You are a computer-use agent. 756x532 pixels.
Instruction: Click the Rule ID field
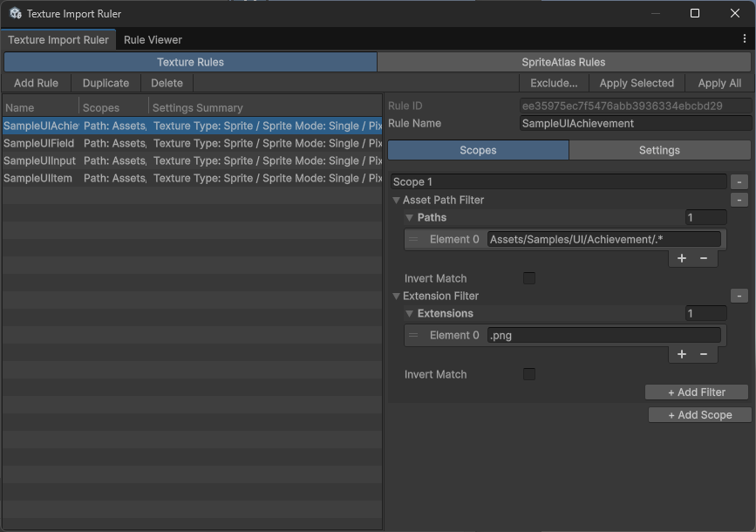pos(636,106)
